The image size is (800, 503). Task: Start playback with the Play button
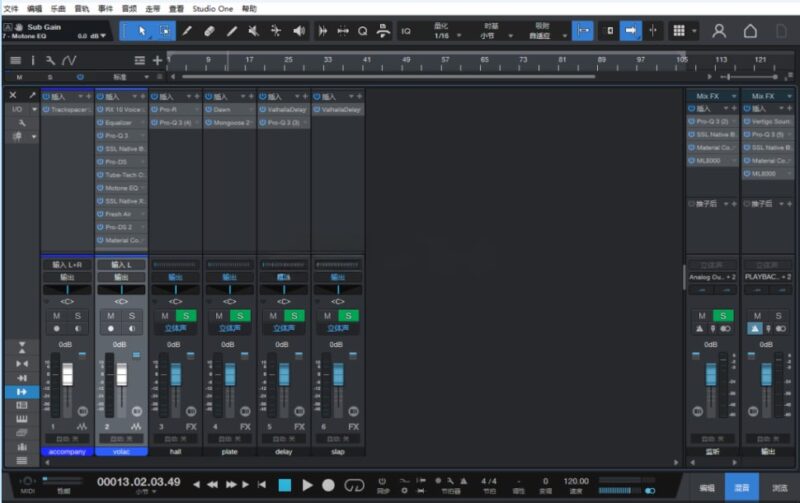(x=307, y=485)
